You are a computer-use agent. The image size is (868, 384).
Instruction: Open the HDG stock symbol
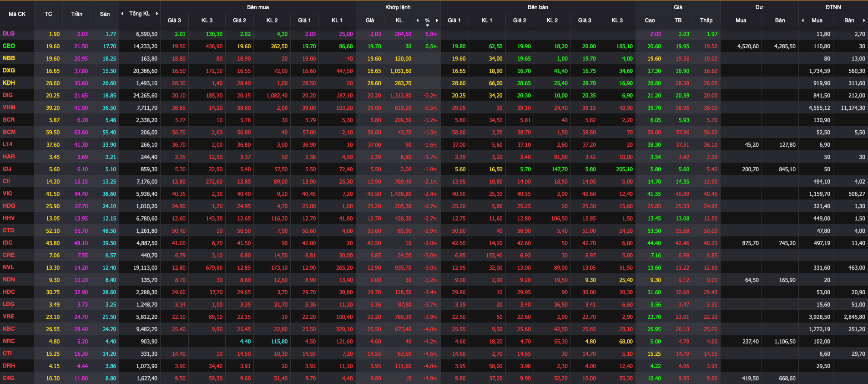pos(9,206)
